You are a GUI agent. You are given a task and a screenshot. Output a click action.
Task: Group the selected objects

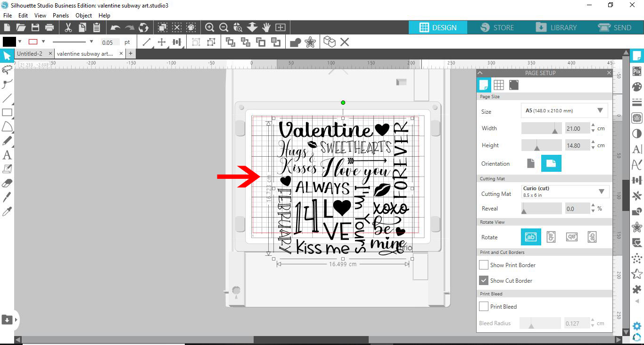coord(196,42)
